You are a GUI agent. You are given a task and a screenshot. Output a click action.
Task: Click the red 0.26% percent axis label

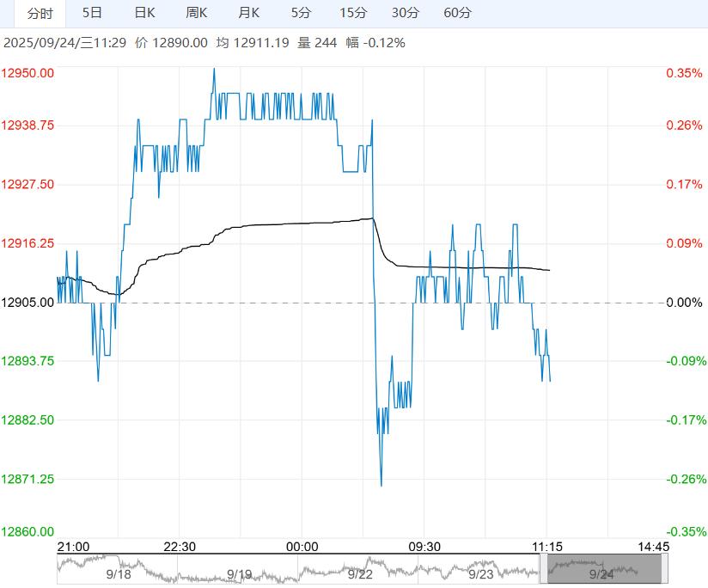click(684, 126)
